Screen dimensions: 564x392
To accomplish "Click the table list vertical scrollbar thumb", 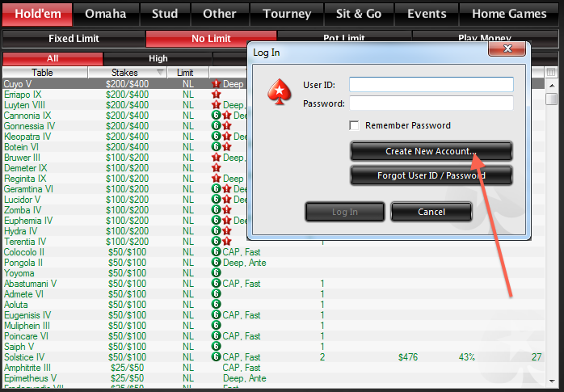I will click(x=551, y=99).
